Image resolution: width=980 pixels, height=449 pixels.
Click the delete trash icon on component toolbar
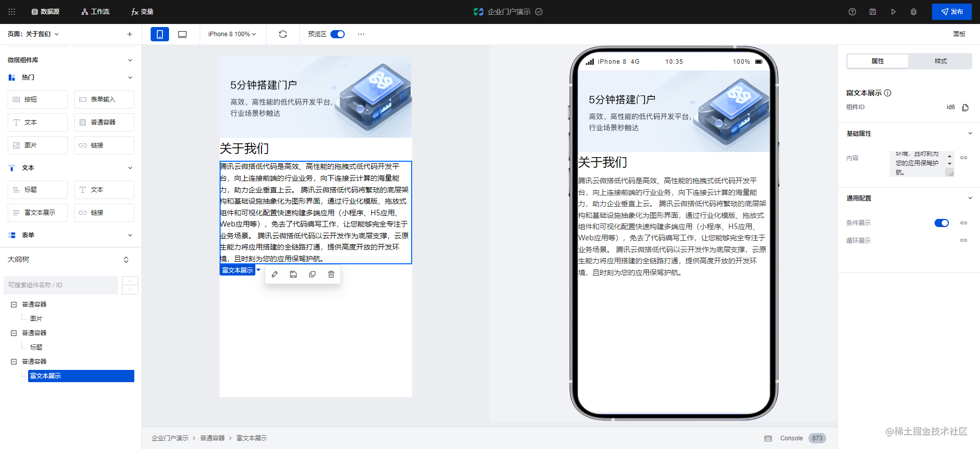click(x=331, y=275)
